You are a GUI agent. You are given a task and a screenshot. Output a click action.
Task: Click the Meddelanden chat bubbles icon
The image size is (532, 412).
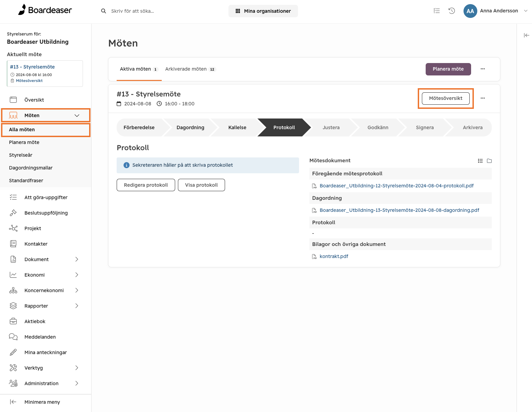click(13, 337)
